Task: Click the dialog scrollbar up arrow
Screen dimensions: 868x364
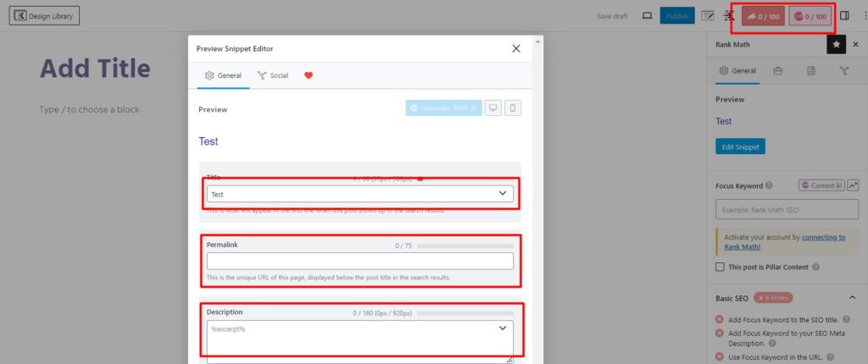Action: pos(536,41)
